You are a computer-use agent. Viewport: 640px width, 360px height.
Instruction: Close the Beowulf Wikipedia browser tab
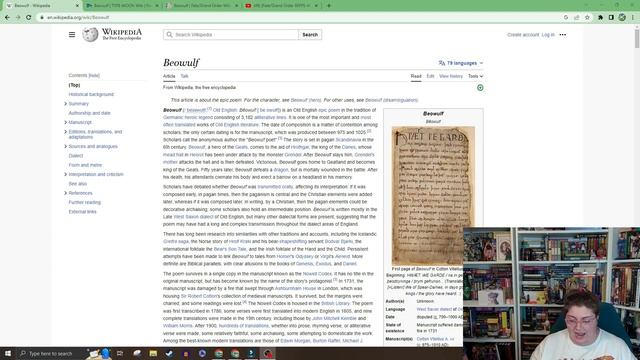(77, 6)
